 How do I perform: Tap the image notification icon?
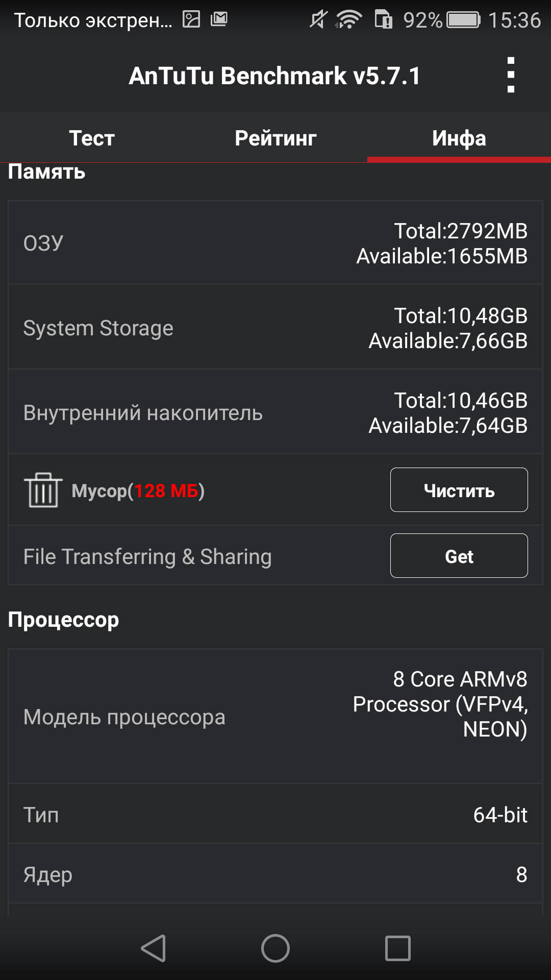(x=191, y=19)
